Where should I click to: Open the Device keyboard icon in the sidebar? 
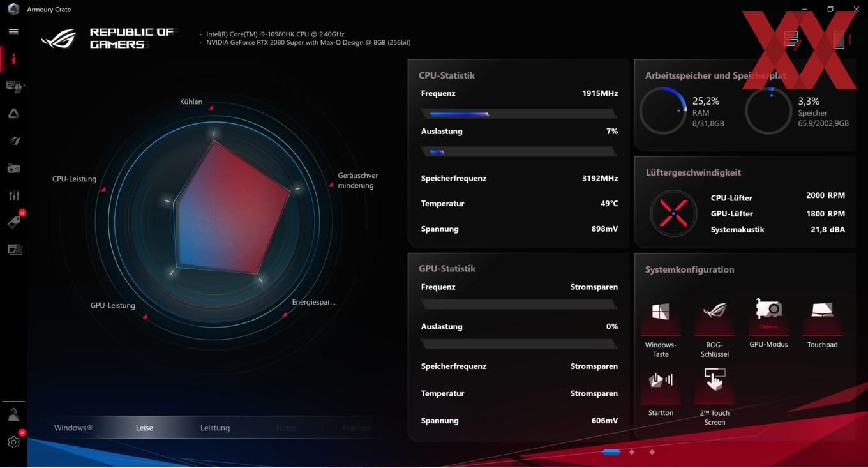(13, 86)
